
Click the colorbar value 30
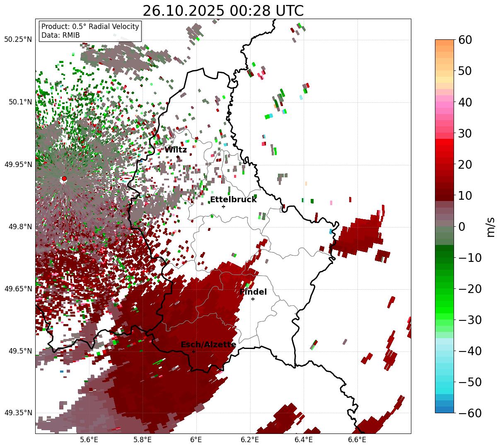465,133
